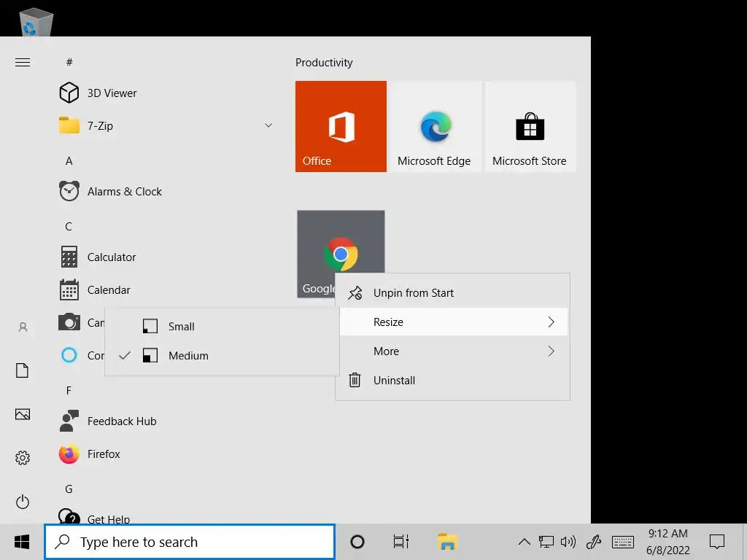
Task: Select Medium tile size
Action: point(222,355)
